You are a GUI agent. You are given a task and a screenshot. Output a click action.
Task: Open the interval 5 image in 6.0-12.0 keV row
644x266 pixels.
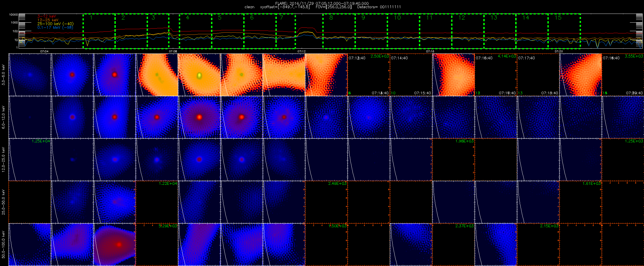[199, 117]
